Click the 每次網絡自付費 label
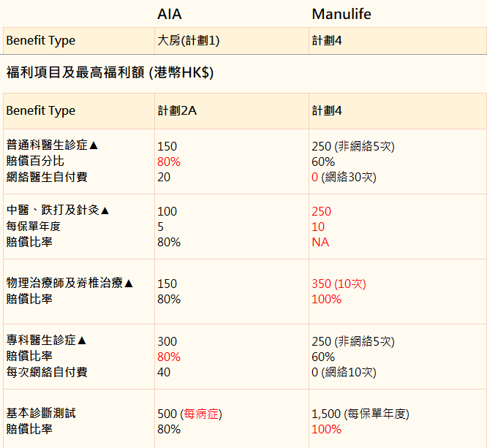The image size is (487, 448). click(47, 372)
